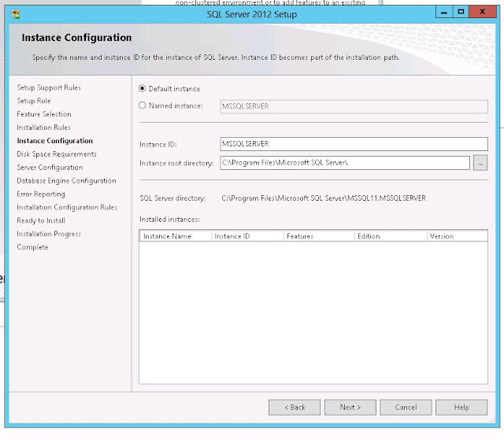This screenshot has width=504, height=440.
Task: Open Help for Instance Configuration
Action: [x=461, y=407]
